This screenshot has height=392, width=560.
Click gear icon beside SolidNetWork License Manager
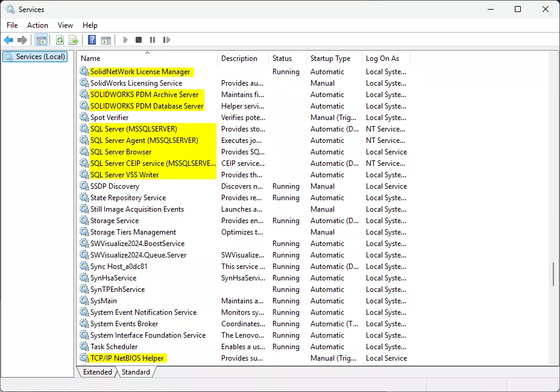[84, 72]
